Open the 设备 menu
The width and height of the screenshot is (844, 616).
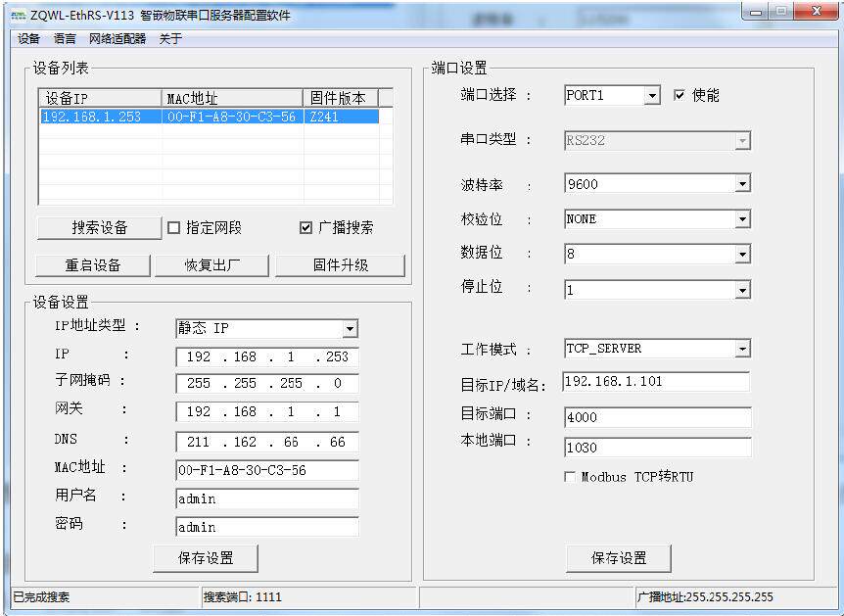pyautogui.click(x=28, y=39)
